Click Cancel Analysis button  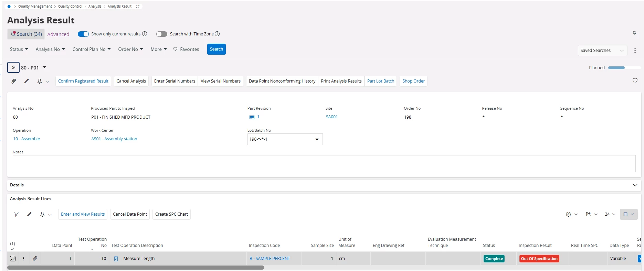(x=131, y=81)
